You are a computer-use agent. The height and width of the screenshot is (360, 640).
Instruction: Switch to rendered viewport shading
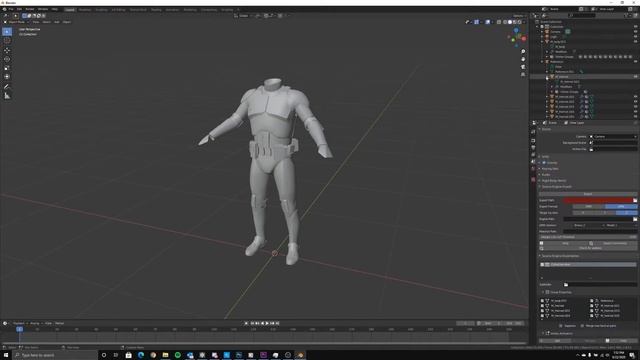[519, 22]
